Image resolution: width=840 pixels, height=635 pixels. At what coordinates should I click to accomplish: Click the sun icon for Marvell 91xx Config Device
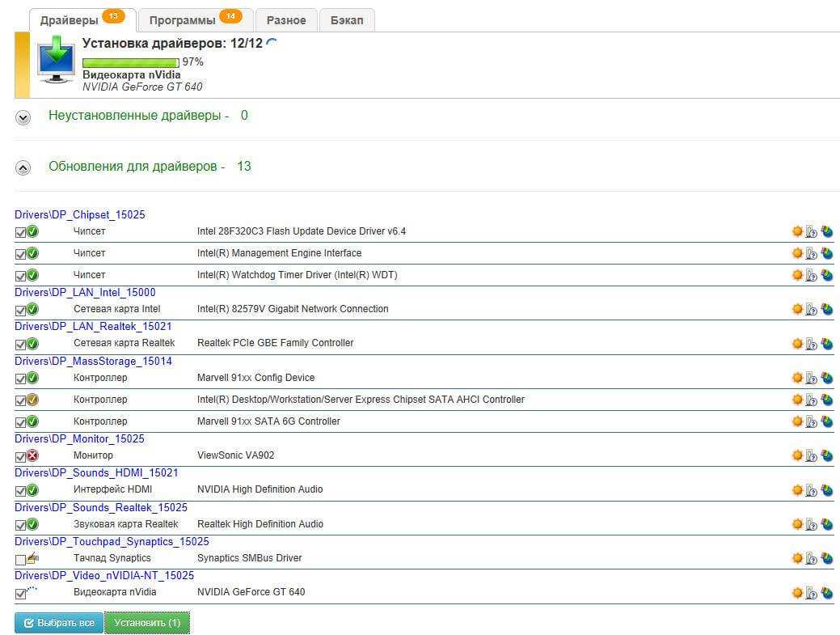point(797,379)
